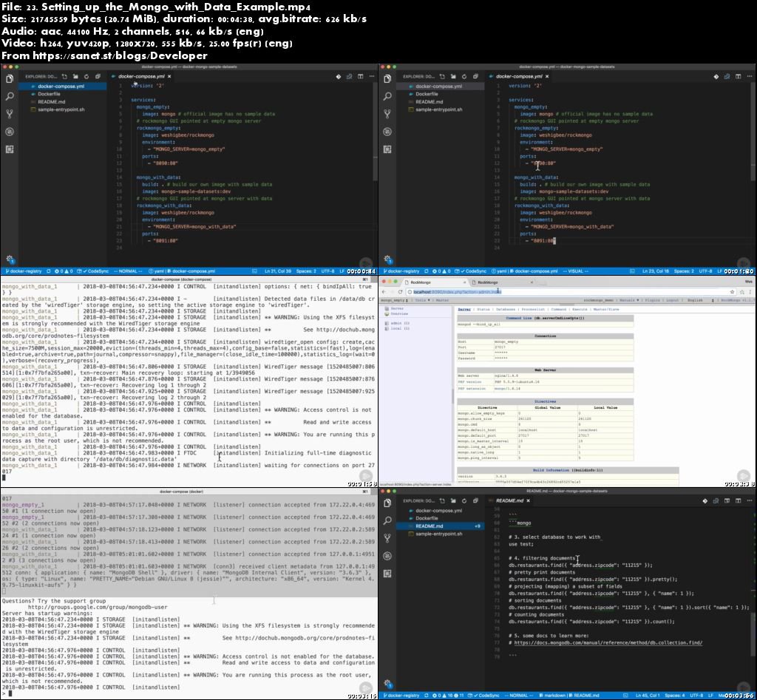The width and height of the screenshot is (757, 700).
Task: Click Split Editor icon in the 00:01:20 frame
Action: click(x=739, y=76)
